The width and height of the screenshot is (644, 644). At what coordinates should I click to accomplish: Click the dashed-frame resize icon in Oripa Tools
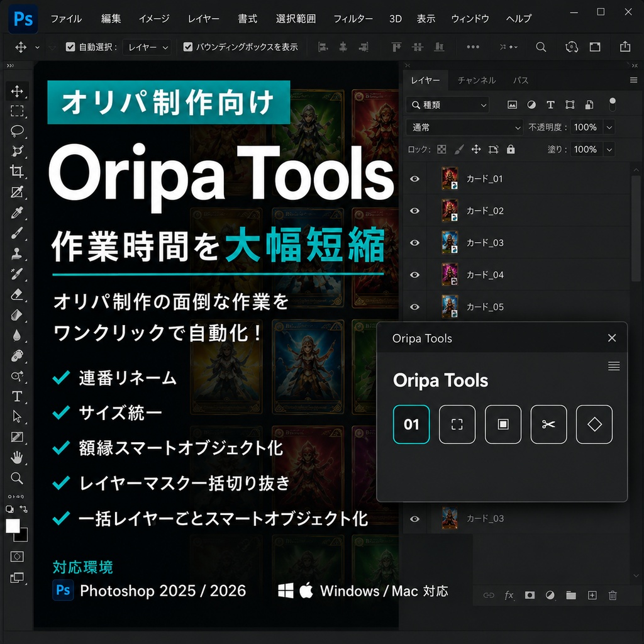[x=457, y=425]
